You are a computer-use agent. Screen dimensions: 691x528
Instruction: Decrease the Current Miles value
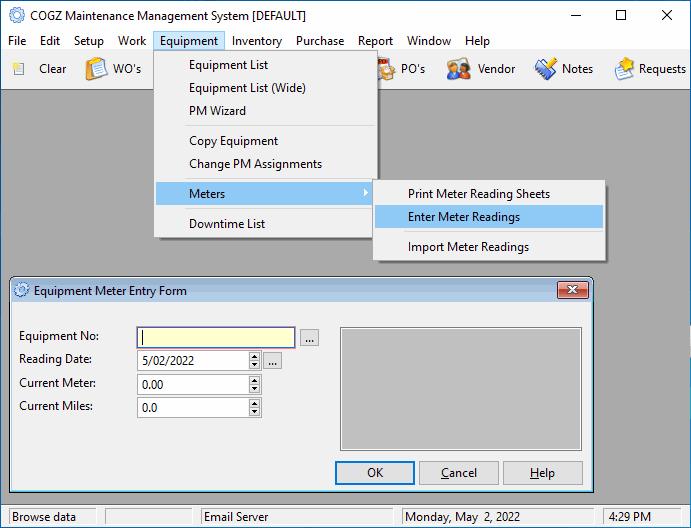[254, 412]
